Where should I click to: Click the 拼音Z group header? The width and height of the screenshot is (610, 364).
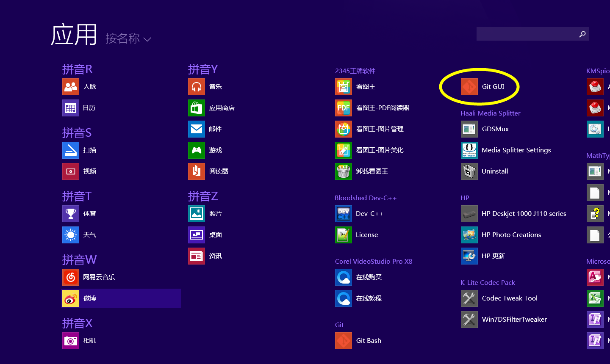pos(203,196)
